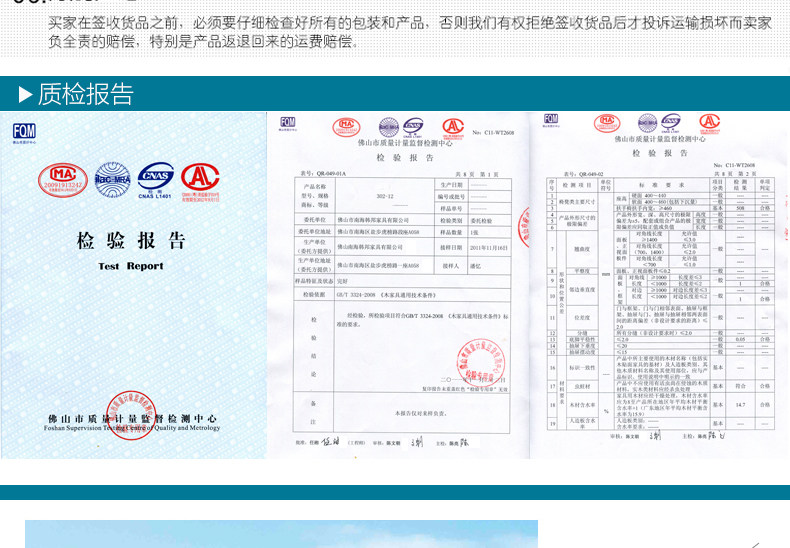Click the red round stamp on cover page
The width and height of the screenshot is (790, 548).
click(x=131, y=415)
